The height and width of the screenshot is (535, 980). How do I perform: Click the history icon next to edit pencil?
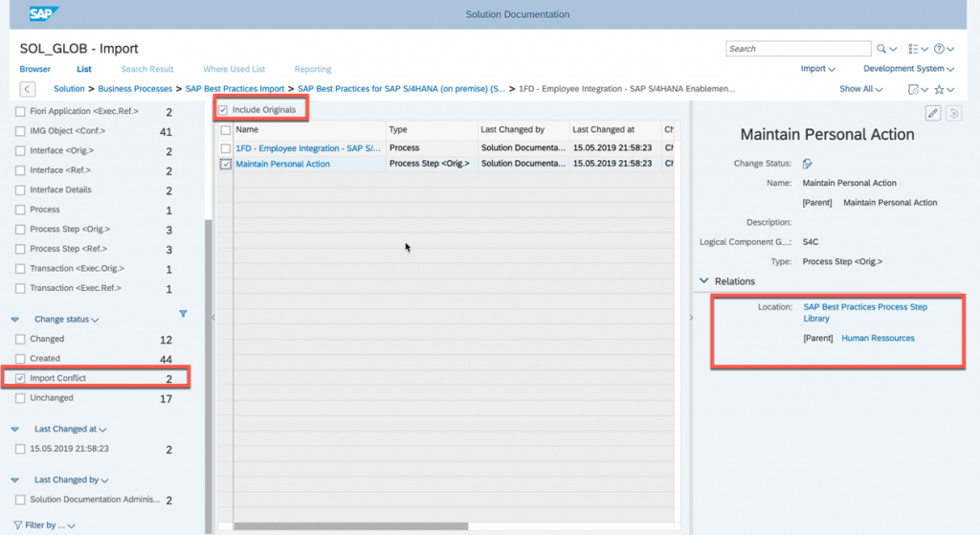954,113
